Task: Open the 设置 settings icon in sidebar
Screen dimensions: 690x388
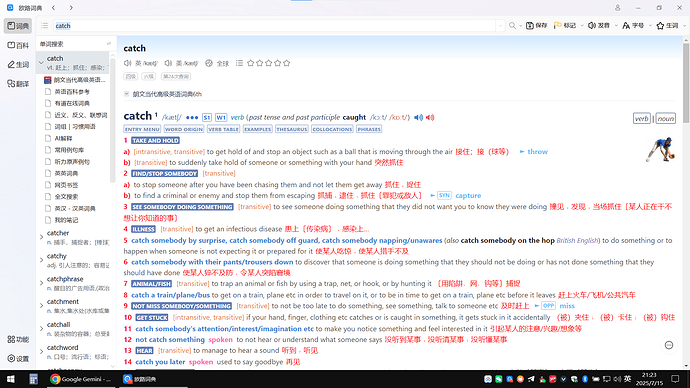Action: tap(18, 359)
